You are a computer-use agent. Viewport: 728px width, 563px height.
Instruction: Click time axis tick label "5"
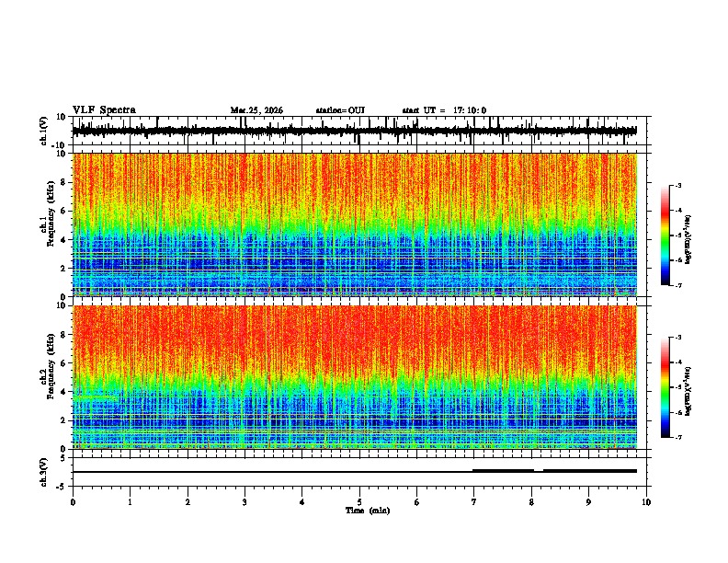(x=359, y=502)
